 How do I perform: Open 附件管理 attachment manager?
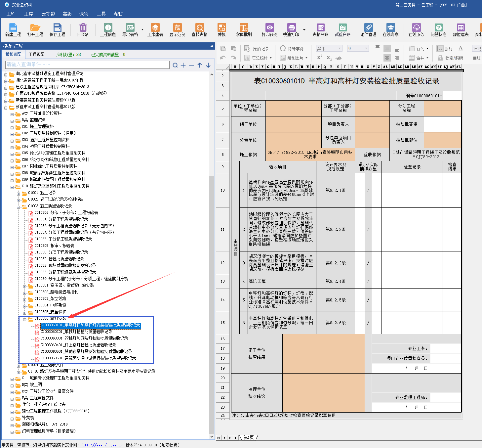pos(368,30)
